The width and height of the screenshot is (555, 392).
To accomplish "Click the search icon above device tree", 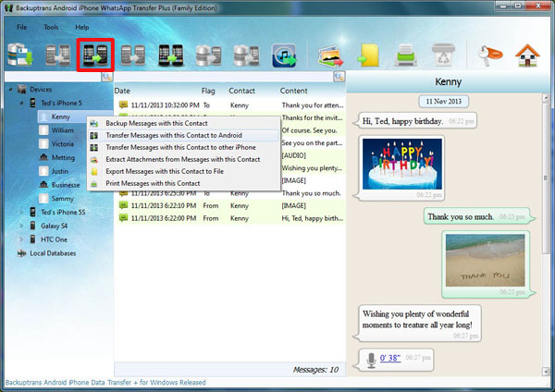I will (107, 77).
